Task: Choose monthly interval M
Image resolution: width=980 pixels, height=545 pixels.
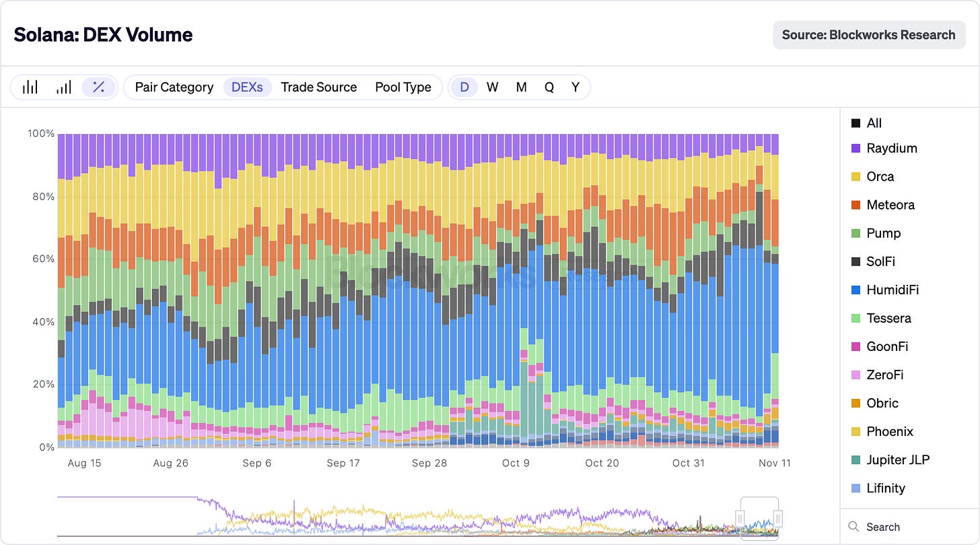Action: [521, 87]
